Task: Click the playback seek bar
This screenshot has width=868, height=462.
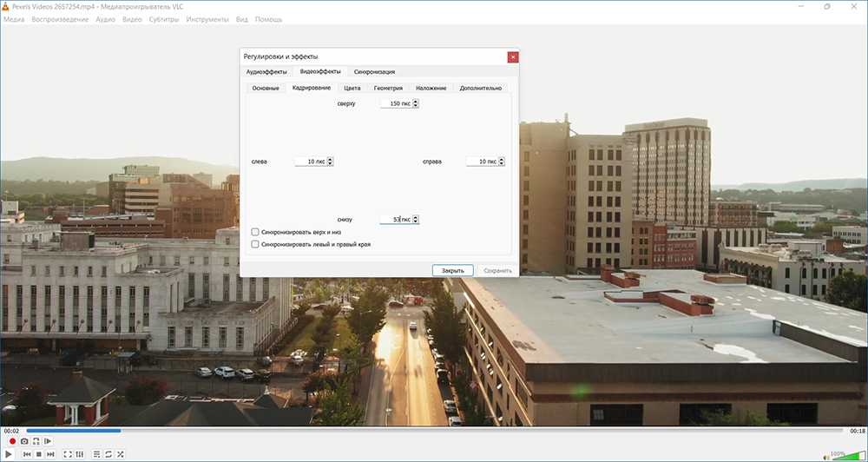Action: [434, 431]
